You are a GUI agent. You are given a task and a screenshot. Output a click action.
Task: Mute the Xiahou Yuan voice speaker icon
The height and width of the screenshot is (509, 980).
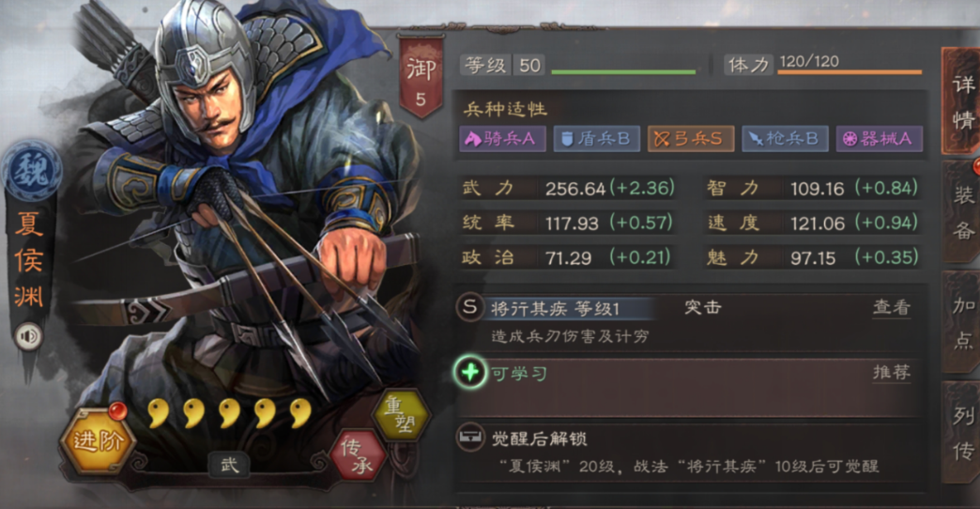pyautogui.click(x=28, y=336)
